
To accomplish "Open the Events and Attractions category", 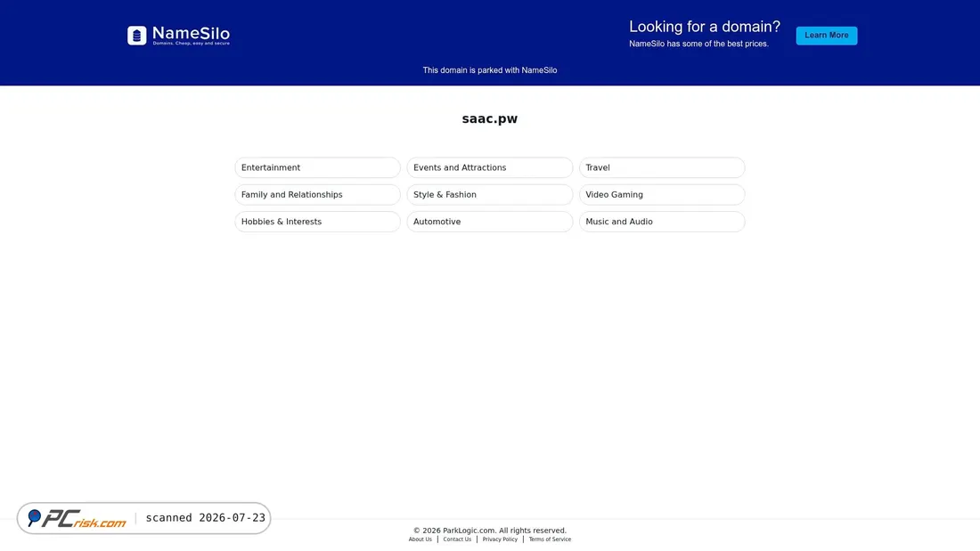I will (x=489, y=167).
